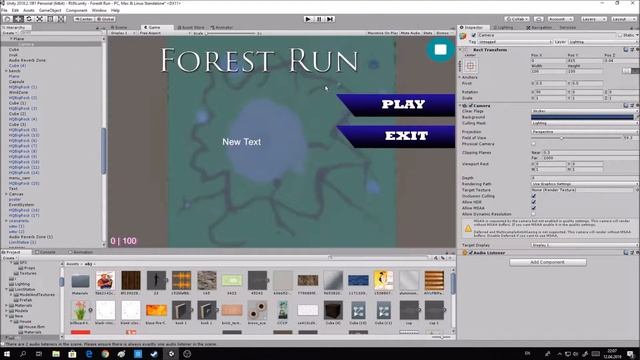Screen dimensions: 640x360
Task: Toggle the Camera component enabled checkbox
Action: coord(471,105)
